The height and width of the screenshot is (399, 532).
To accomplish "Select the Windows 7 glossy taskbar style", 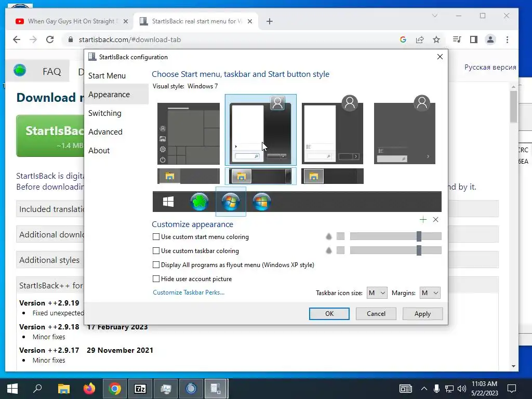I will pyautogui.click(x=260, y=176).
